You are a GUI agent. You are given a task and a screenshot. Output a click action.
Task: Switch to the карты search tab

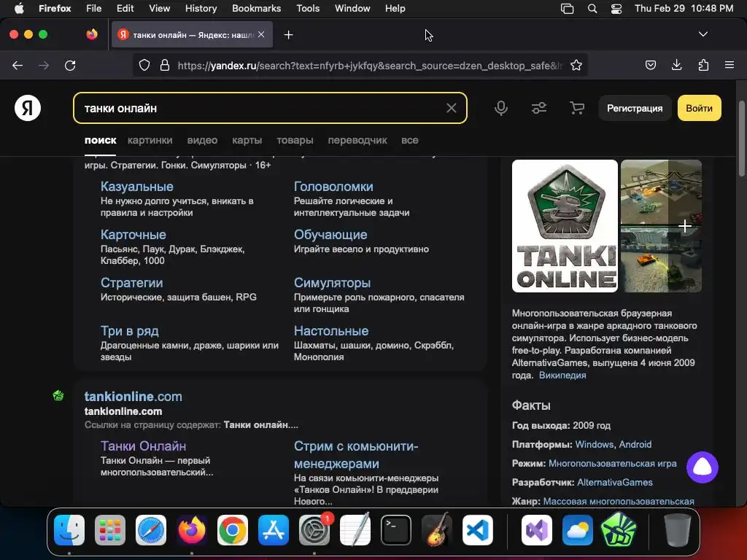pyautogui.click(x=247, y=140)
